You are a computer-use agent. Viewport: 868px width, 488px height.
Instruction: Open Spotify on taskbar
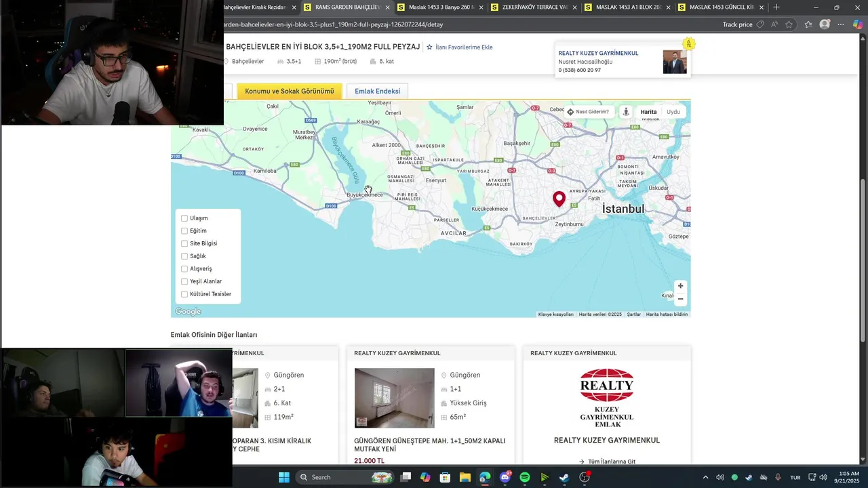click(524, 477)
